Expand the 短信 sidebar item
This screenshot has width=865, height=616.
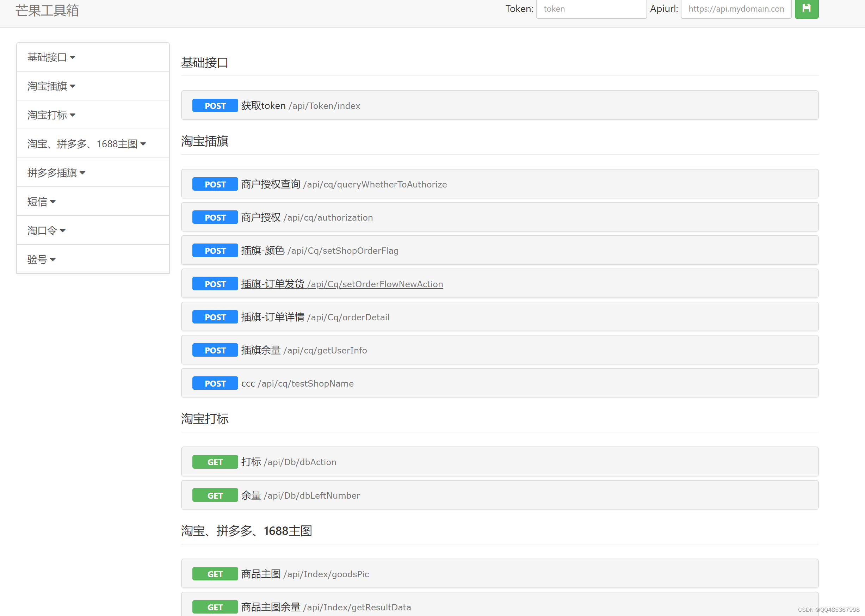click(41, 202)
